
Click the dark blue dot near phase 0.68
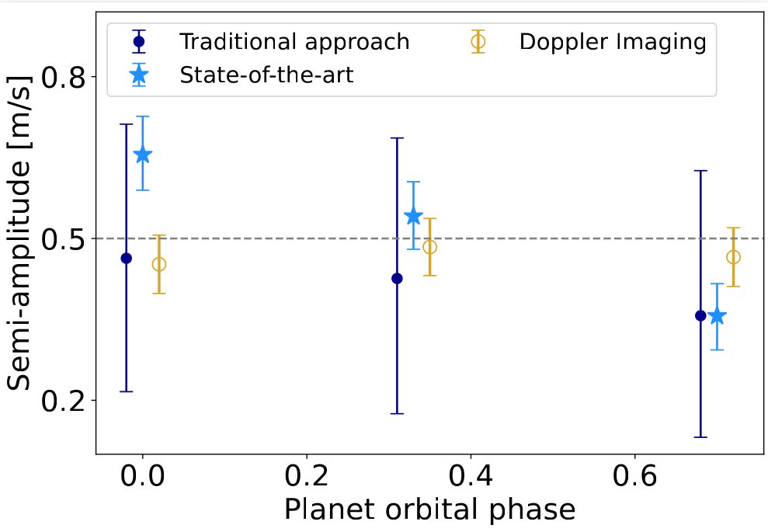click(x=700, y=315)
